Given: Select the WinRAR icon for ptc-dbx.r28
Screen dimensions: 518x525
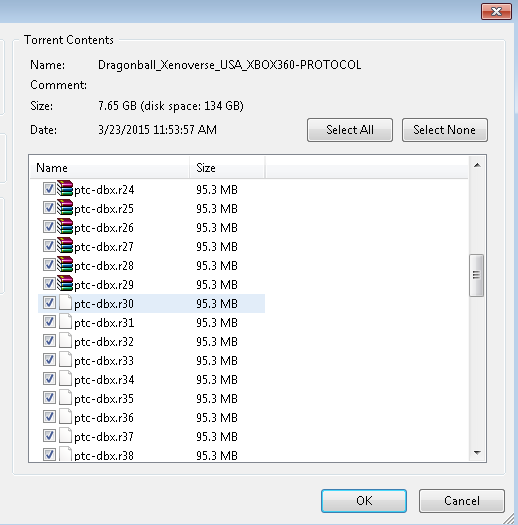Looking at the screenshot, I should pyautogui.click(x=65, y=264).
